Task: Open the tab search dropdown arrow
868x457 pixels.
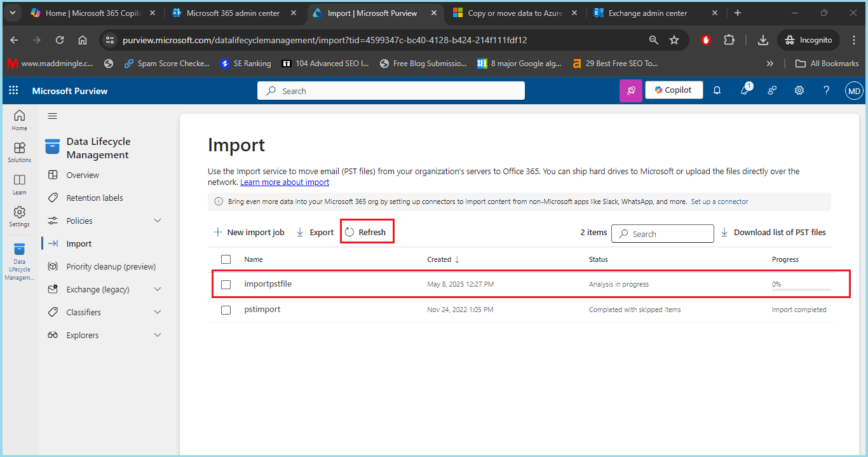Action: click(12, 13)
